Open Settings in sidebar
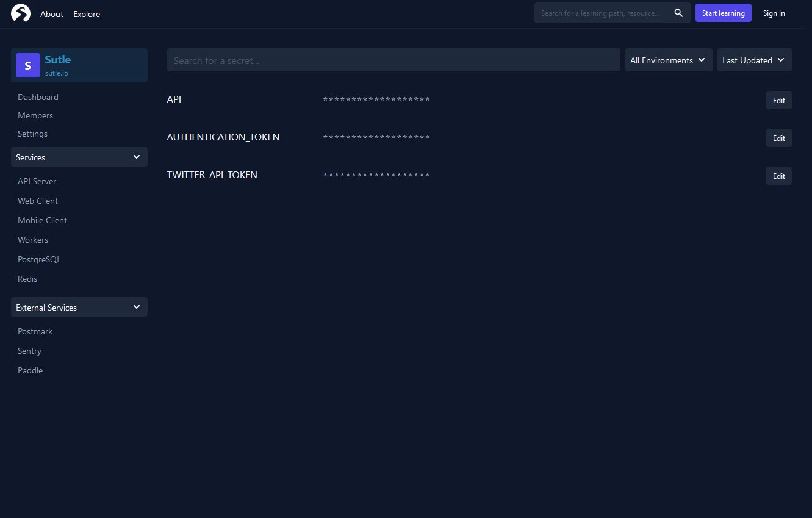Viewport: 812px width, 518px height. (x=32, y=134)
